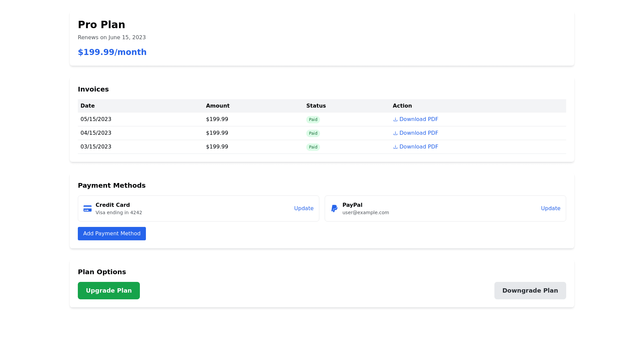
Task: Click the green Upgrade Plan button
Action: [x=109, y=291]
